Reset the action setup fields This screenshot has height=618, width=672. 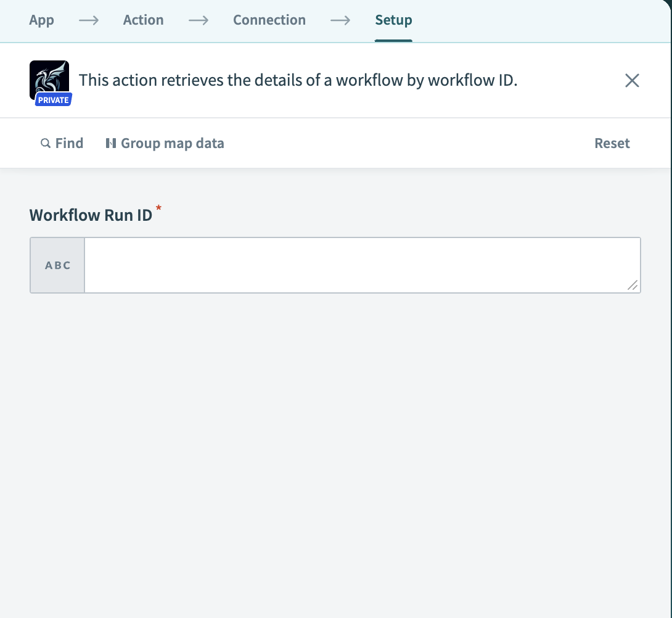click(612, 144)
